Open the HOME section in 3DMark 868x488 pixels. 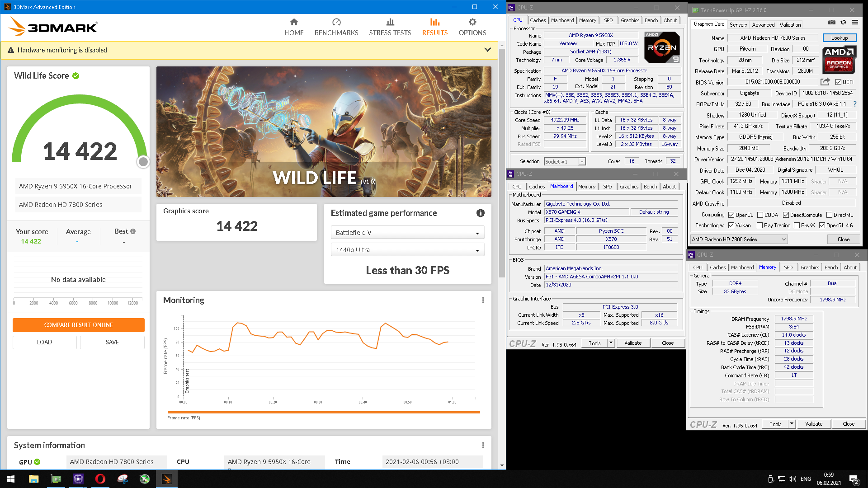pos(294,27)
